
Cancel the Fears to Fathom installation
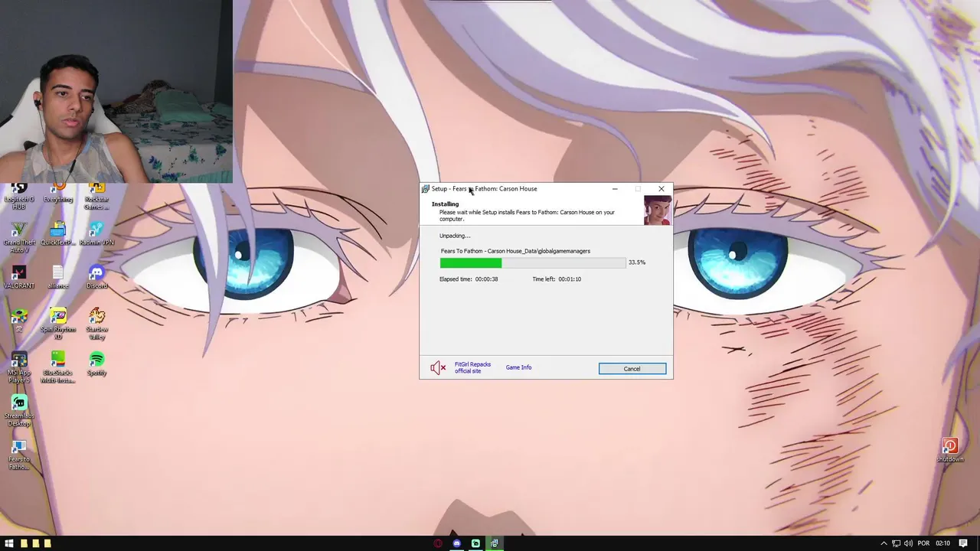pyautogui.click(x=632, y=369)
